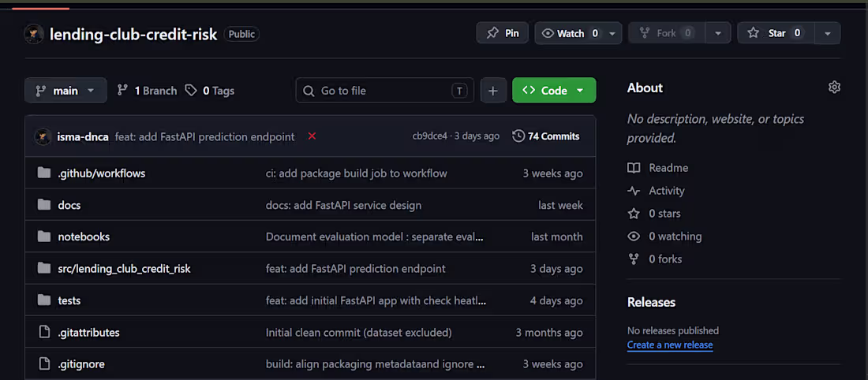Screen dimensions: 868x380
Task: Click the folder icon beside notebooks
Action: coord(43,237)
